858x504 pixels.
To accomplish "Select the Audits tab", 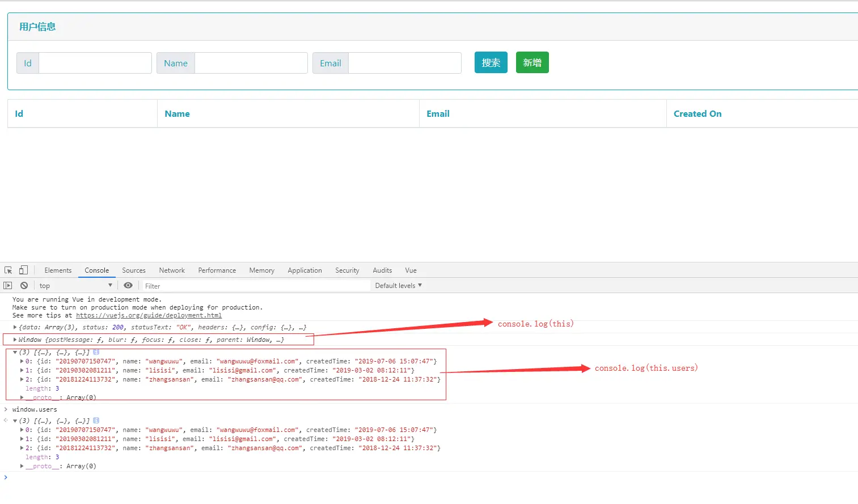I will tap(382, 270).
